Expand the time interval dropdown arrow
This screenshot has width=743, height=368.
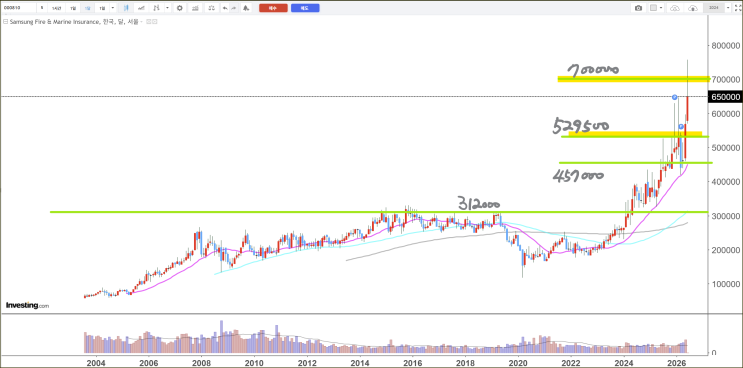[113, 8]
